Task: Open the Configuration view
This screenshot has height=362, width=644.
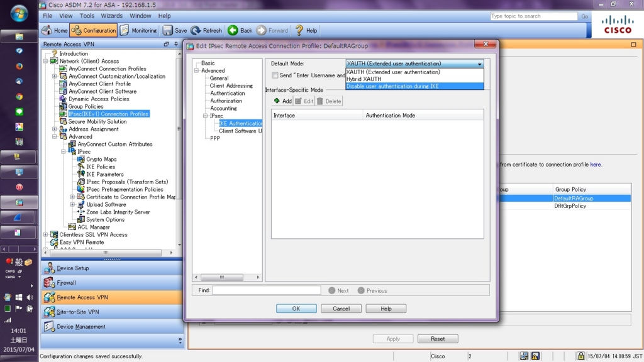Action: [94, 30]
